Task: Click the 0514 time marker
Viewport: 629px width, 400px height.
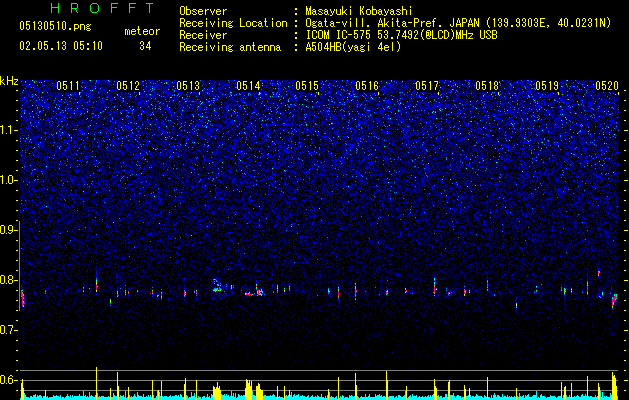Action: 248,86
